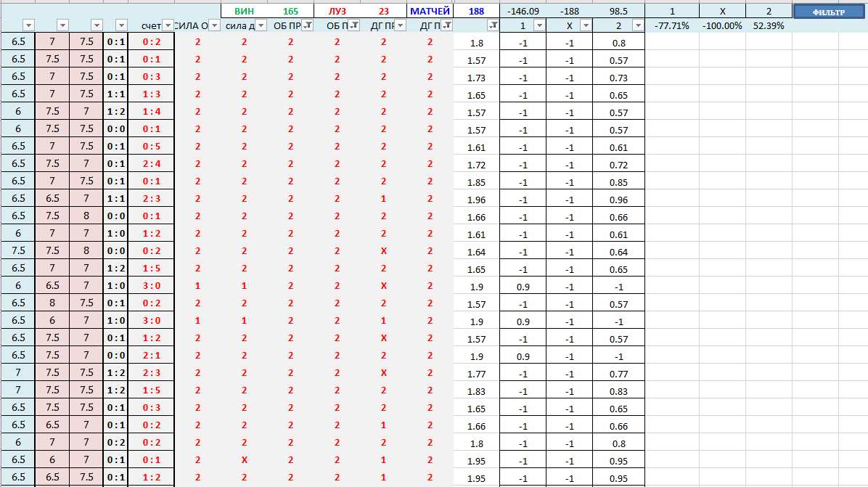Select the score cell 0:5
This screenshot has height=487, width=868.
151,147
